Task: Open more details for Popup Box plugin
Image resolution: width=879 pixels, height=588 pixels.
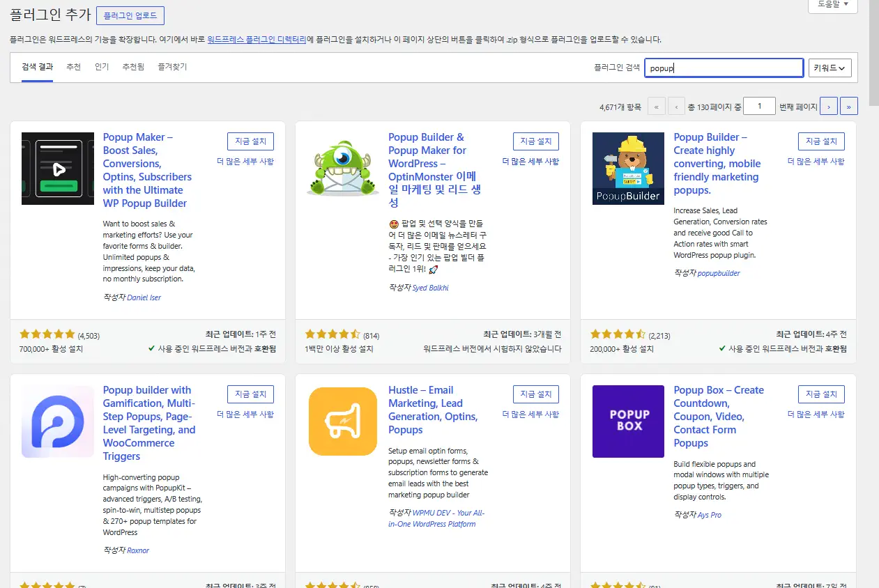Action: coord(816,414)
